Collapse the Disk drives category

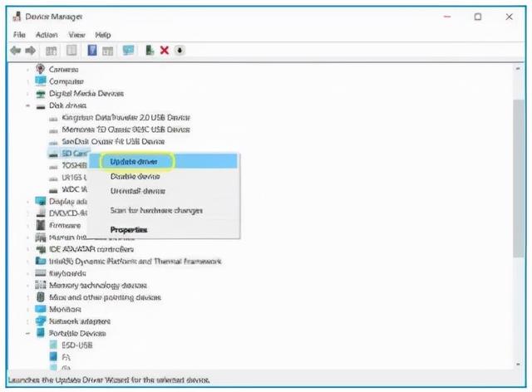27,105
